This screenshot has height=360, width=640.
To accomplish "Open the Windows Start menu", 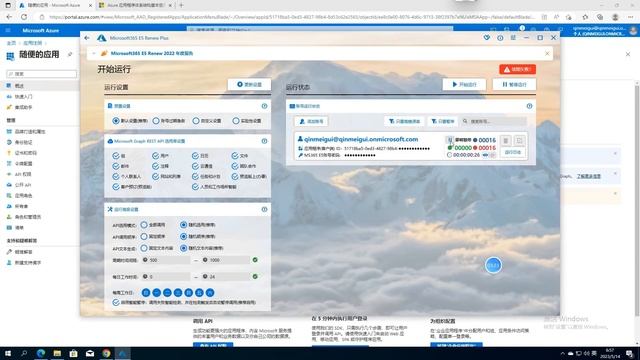I will pos(8,353).
